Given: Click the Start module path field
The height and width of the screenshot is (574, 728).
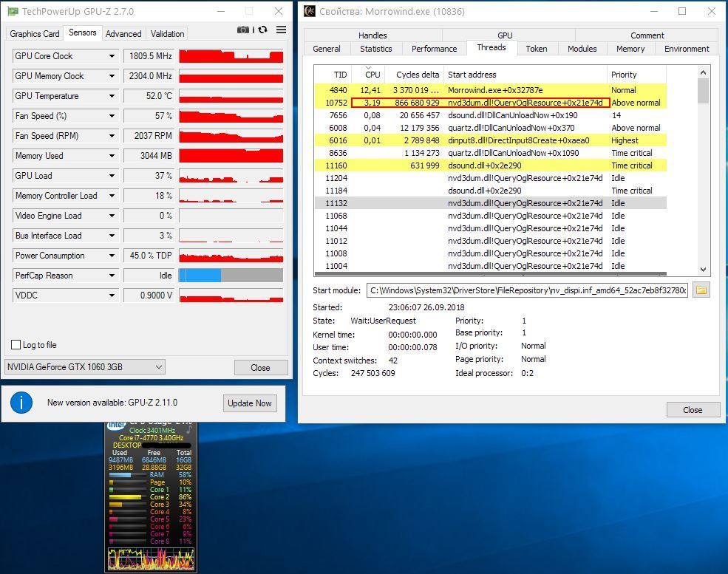Looking at the screenshot, I should (527, 290).
